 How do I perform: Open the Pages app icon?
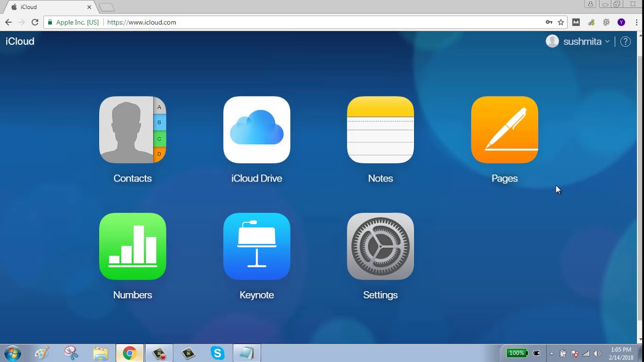coord(505,130)
